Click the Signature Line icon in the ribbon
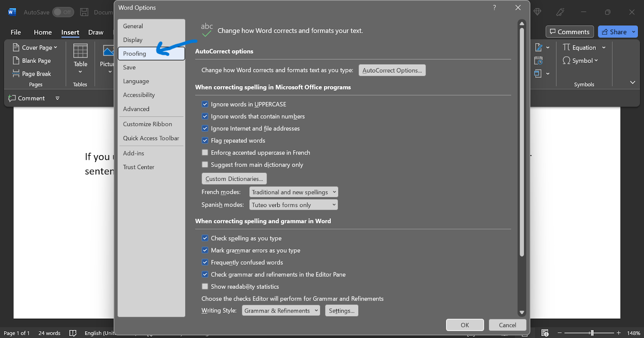This screenshot has width=644, height=338. pyautogui.click(x=539, y=48)
